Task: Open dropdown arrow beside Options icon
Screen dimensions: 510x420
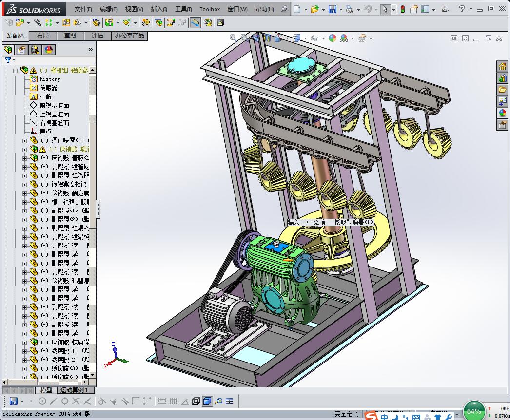Action: 433,10
